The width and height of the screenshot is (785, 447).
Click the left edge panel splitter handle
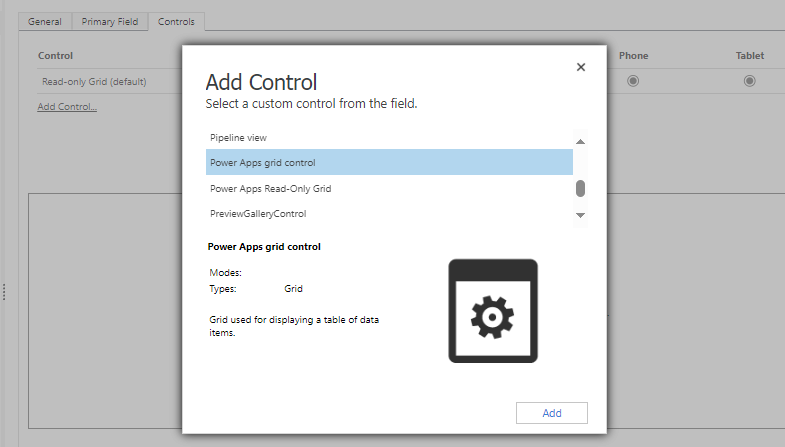click(x=4, y=292)
